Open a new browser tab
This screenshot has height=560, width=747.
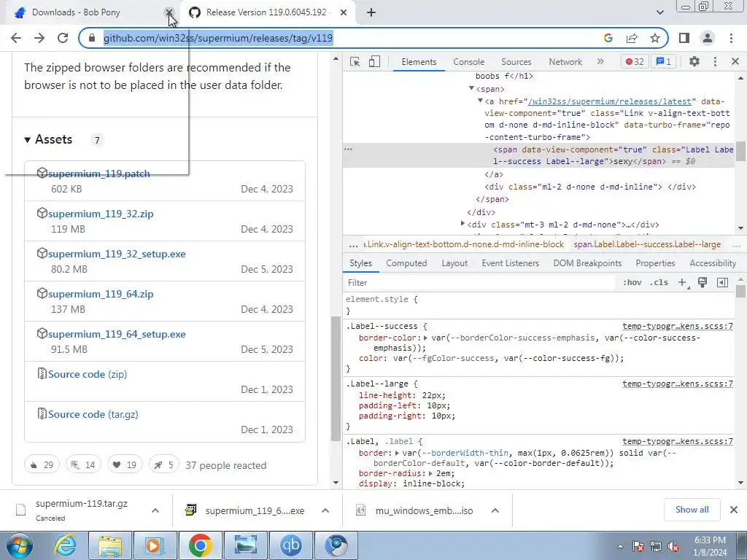tap(371, 12)
